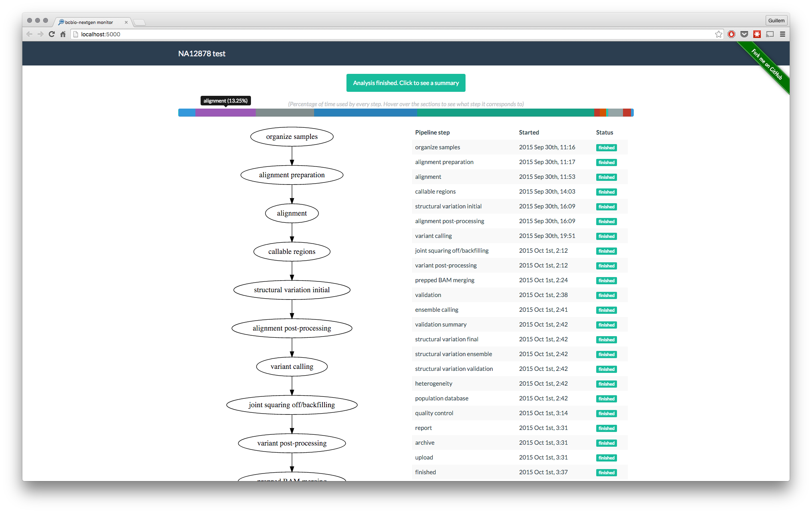Select the 'ensemble calling' pipeline step link
Image resolution: width=812 pixels, height=513 pixels.
coord(436,309)
